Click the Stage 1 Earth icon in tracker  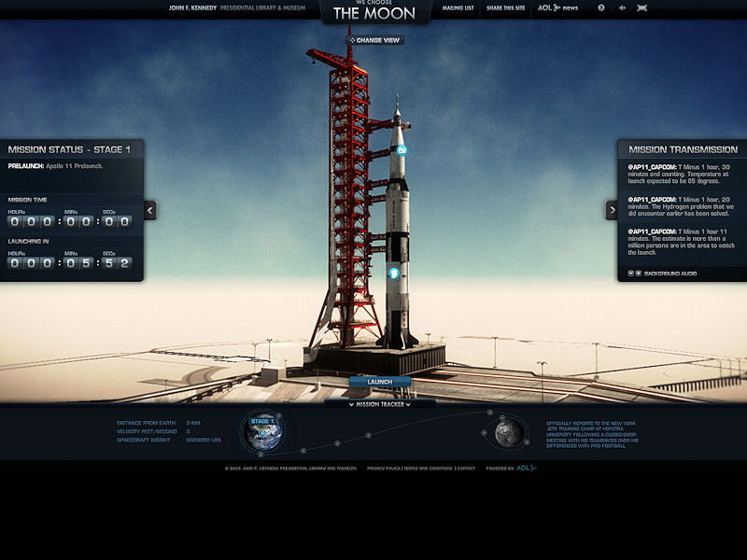tap(262, 429)
